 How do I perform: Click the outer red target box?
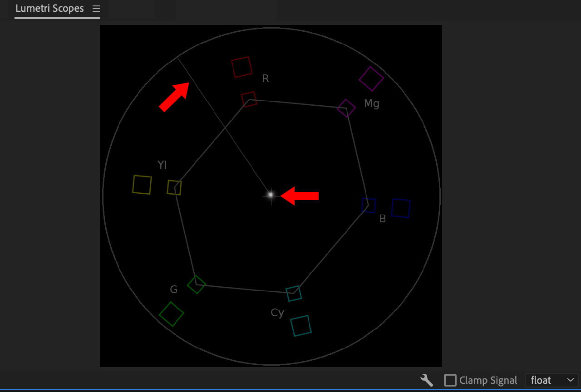tap(241, 67)
